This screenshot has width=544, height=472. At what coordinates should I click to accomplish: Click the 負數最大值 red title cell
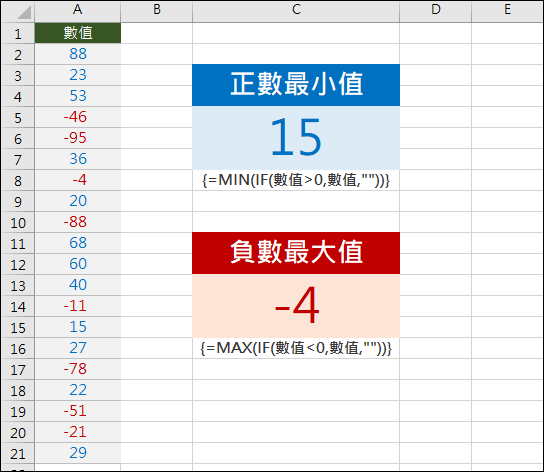pyautogui.click(x=296, y=253)
